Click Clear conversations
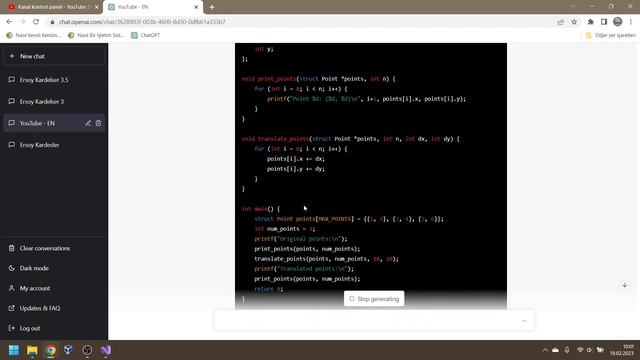 point(53,248)
